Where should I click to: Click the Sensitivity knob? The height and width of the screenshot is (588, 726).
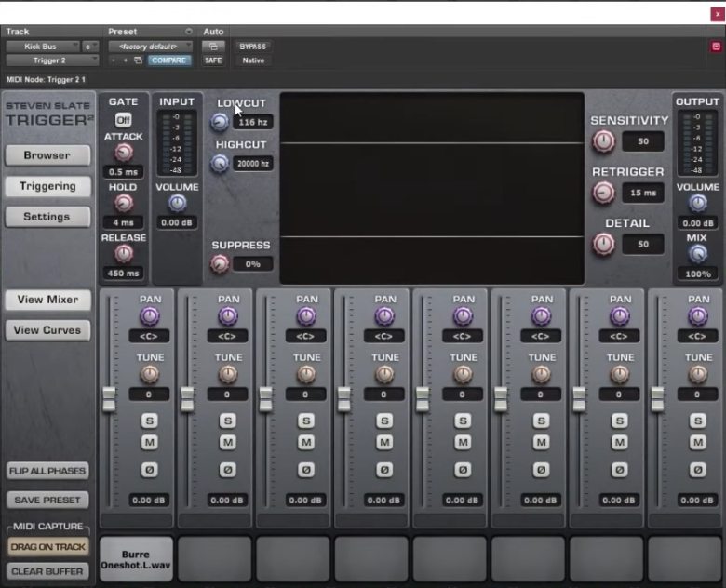click(604, 141)
